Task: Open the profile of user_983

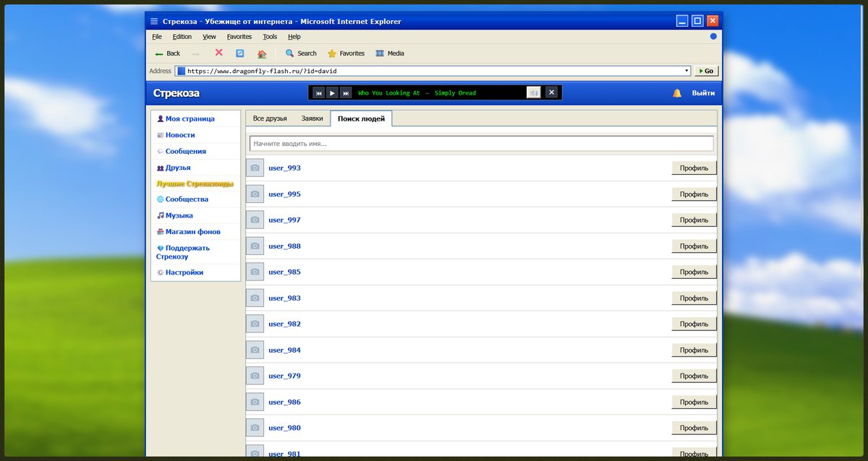Action: [x=694, y=298]
